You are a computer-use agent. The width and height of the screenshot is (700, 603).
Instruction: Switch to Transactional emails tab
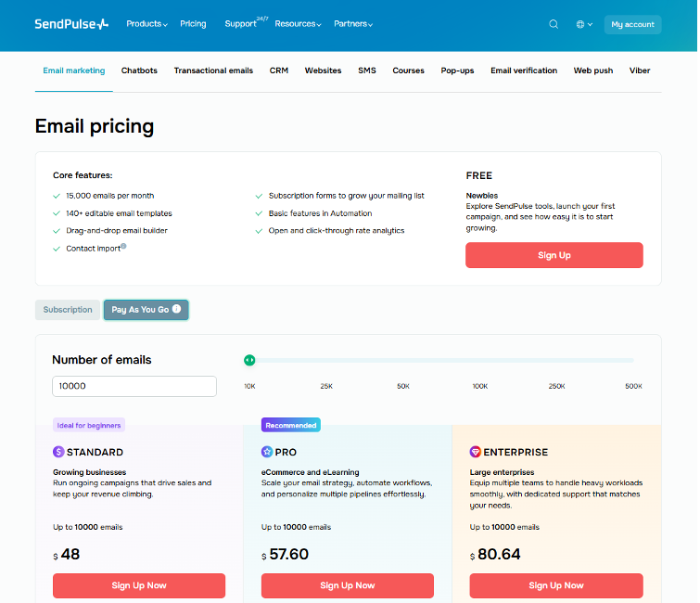coord(213,71)
